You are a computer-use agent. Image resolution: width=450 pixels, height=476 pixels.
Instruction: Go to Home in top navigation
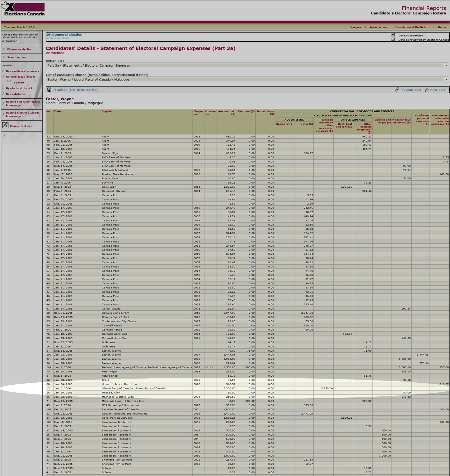442,27
